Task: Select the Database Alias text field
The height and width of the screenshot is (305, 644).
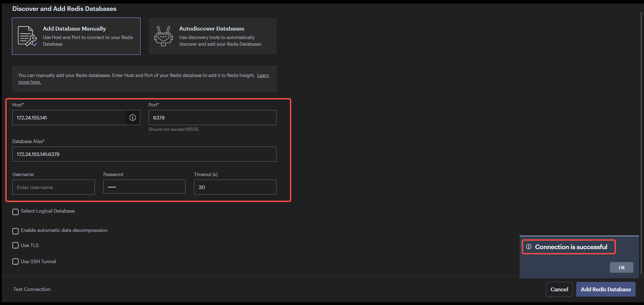Action: 144,154
